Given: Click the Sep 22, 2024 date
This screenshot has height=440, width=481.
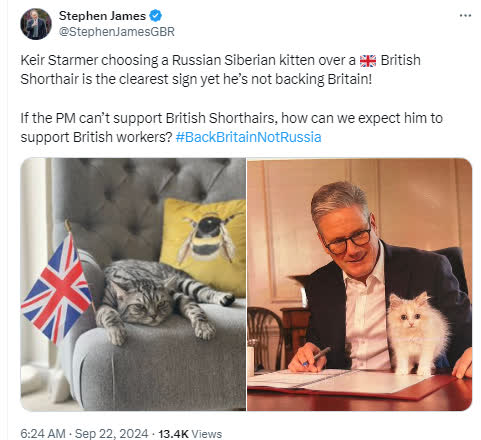Looking at the screenshot, I should click(111, 433).
